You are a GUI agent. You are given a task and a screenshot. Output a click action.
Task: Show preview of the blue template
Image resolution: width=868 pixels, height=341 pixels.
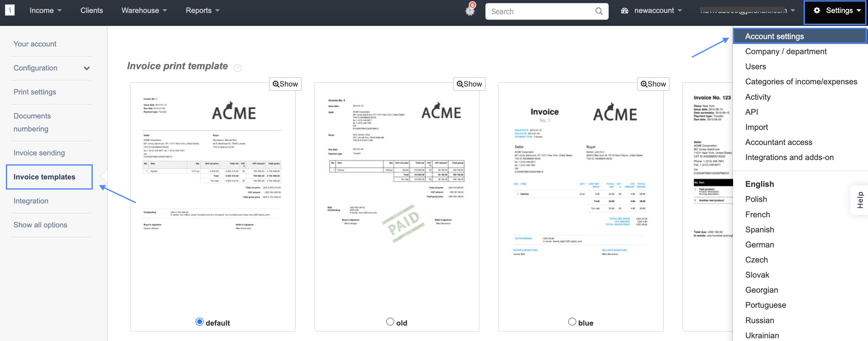tap(653, 84)
